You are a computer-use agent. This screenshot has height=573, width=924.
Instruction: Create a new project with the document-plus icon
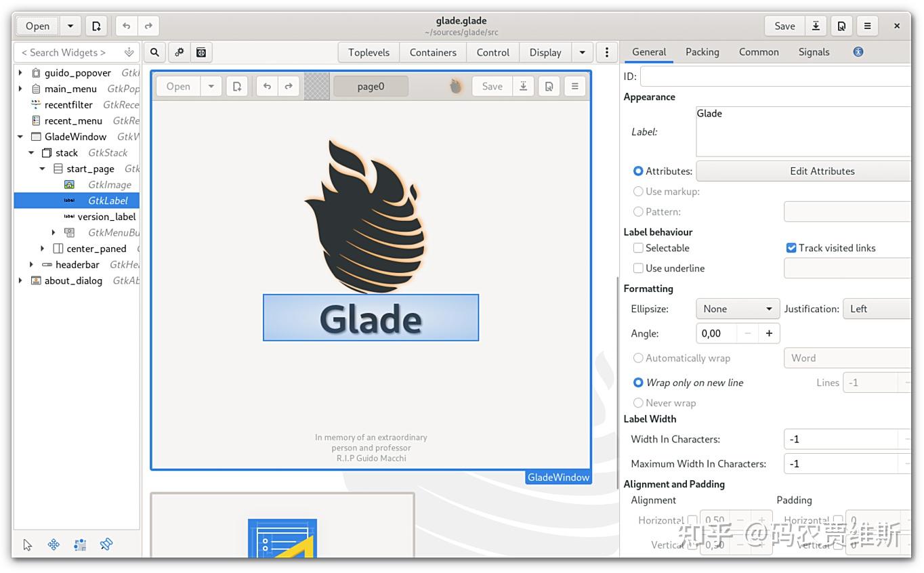96,26
